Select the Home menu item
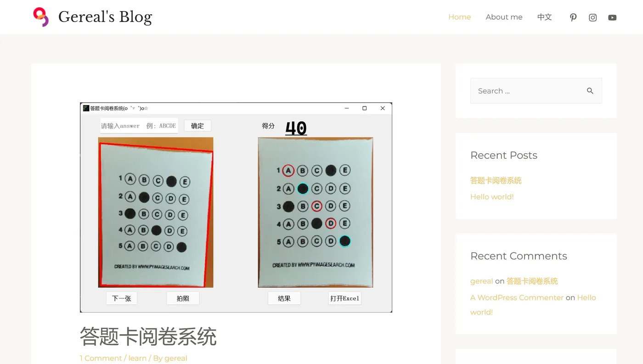Screen dimensions: 643x364 point(459,17)
